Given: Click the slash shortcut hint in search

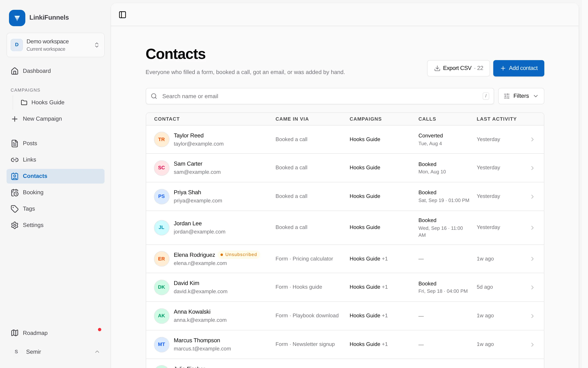Looking at the screenshot, I should click(486, 96).
